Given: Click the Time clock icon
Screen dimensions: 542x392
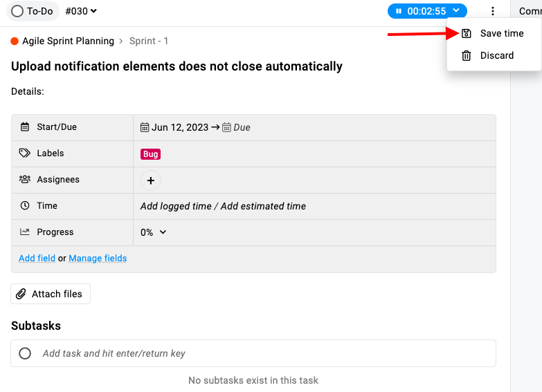Looking at the screenshot, I should point(25,205).
